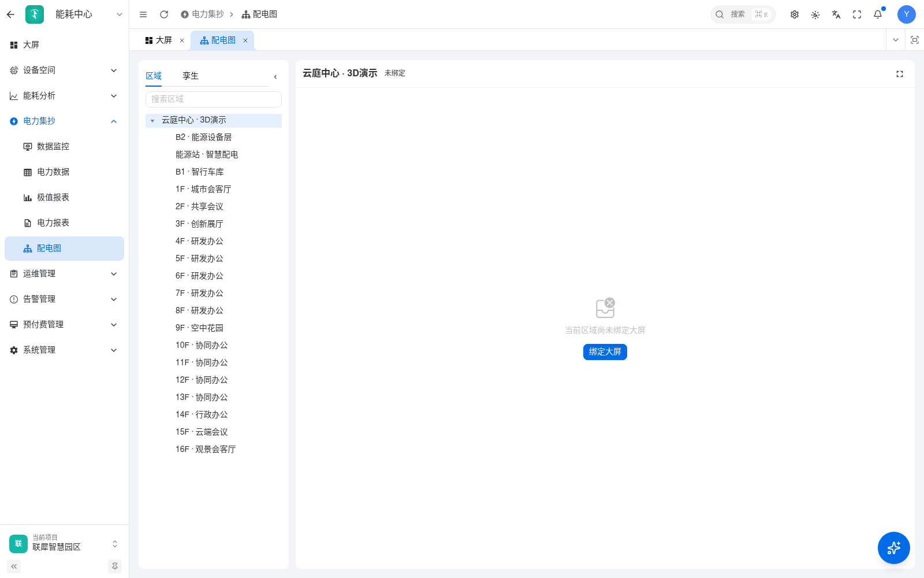
Task: Open the user avatar Y
Action: (907, 14)
